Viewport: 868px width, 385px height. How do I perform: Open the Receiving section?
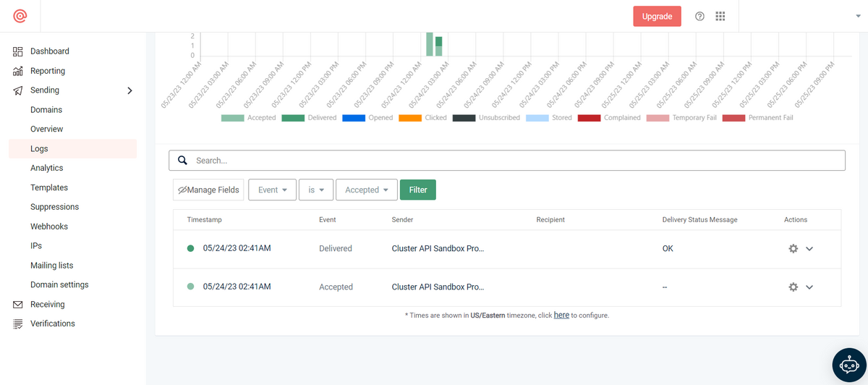click(48, 305)
